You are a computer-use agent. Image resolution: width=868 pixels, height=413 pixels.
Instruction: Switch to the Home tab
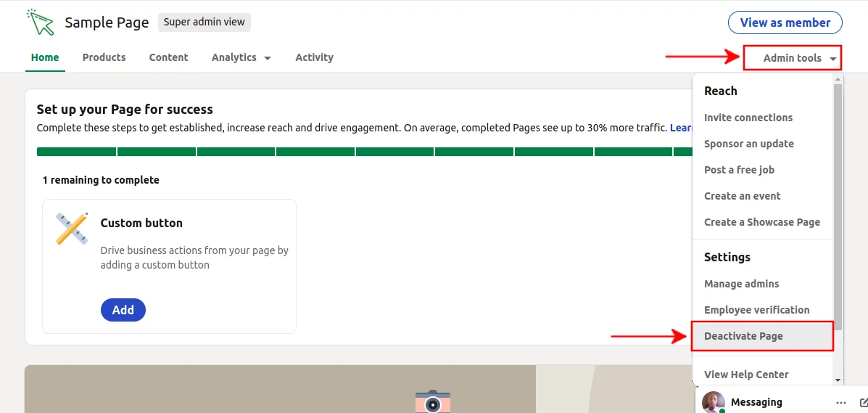pyautogui.click(x=45, y=57)
